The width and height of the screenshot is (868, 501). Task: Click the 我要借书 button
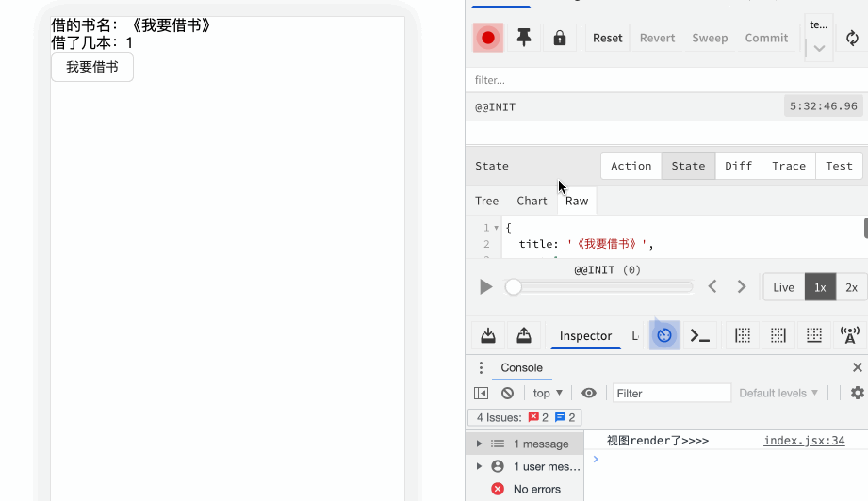click(x=92, y=67)
